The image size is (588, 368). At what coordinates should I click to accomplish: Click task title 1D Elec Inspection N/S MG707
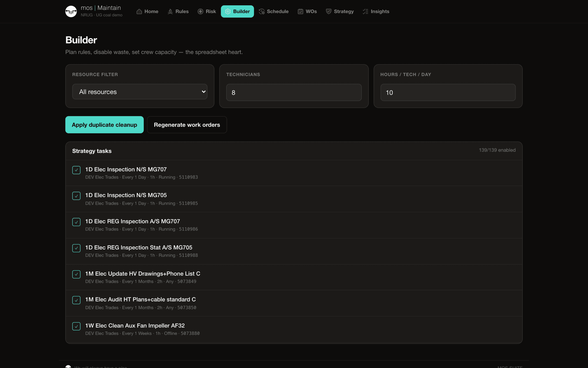[126, 170]
